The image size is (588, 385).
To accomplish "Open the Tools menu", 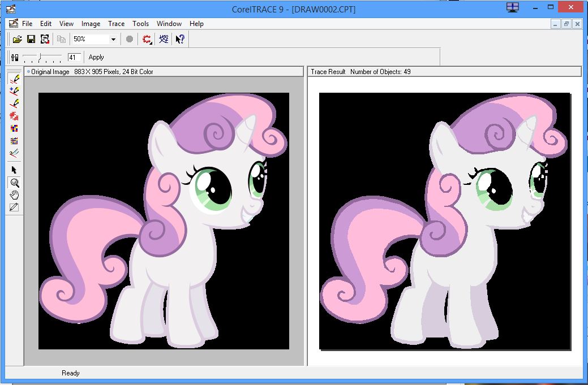I will [x=140, y=24].
